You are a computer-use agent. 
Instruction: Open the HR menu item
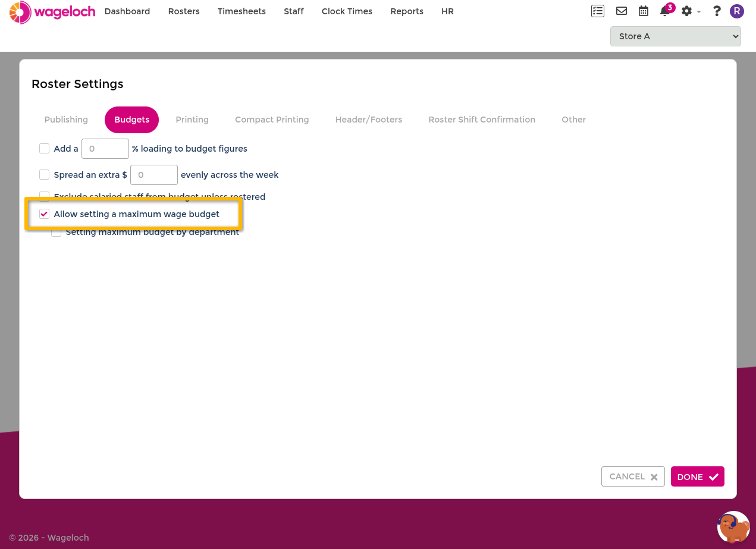448,11
